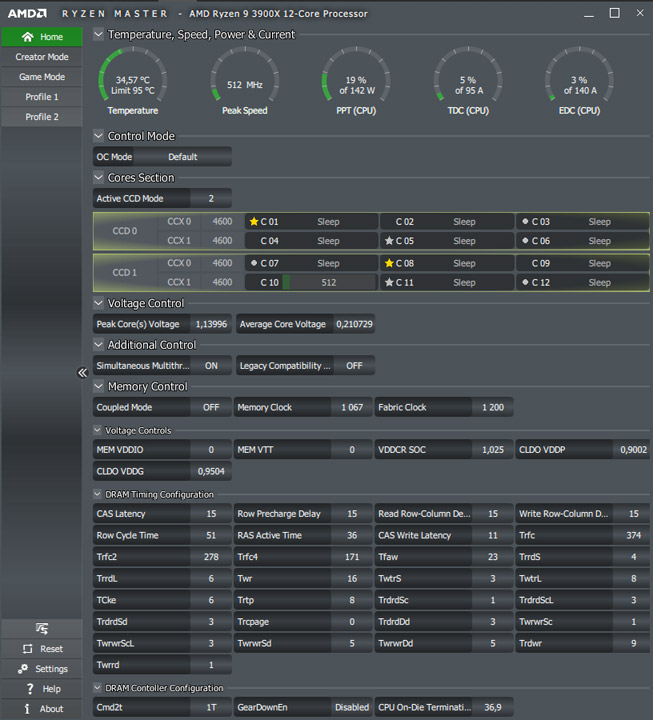Click the import/export profile icon above Reset
Viewport: 653px width, 720px height.
[x=42, y=628]
